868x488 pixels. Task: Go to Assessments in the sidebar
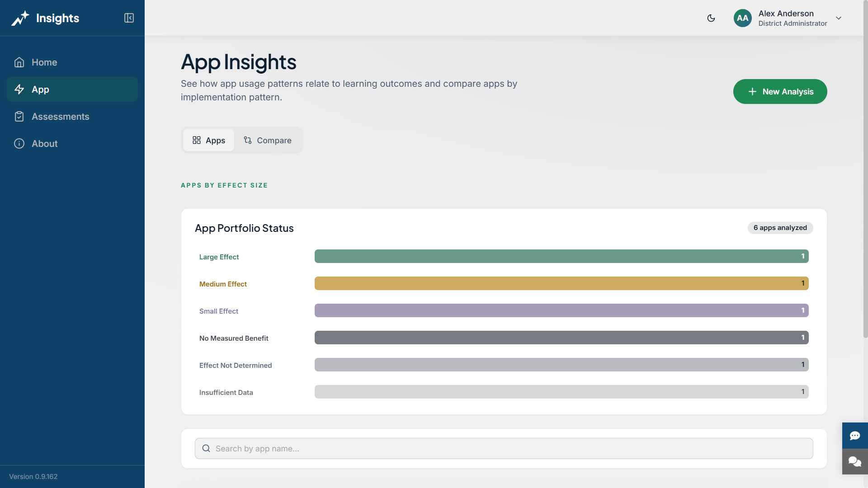click(72, 117)
